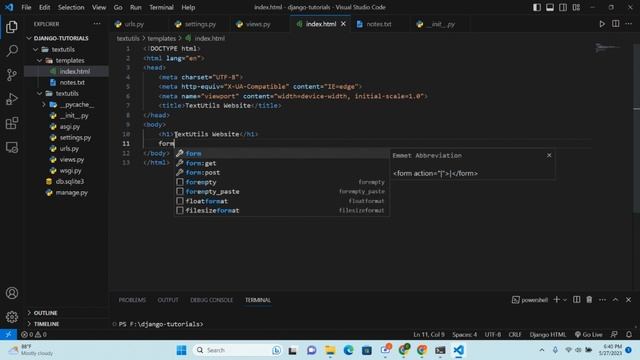Open the new terminal profile dropdown arrow
The width and height of the screenshot is (640, 360).
click(565, 300)
